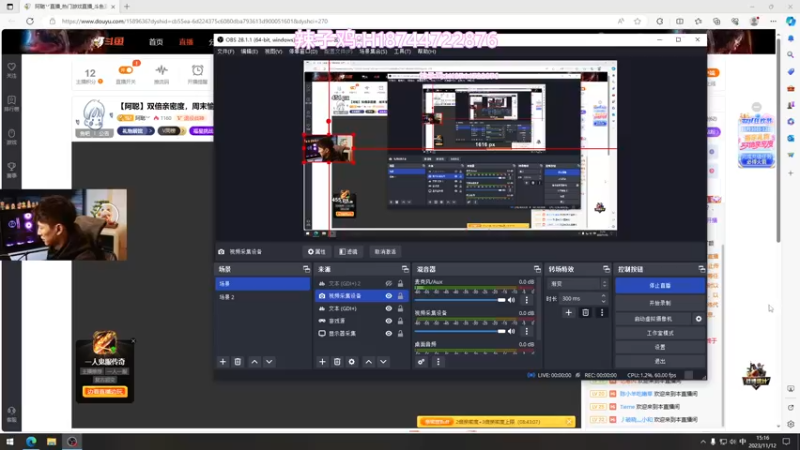Toggle the 直播开关 switch on the Douyu page

click(x=126, y=70)
